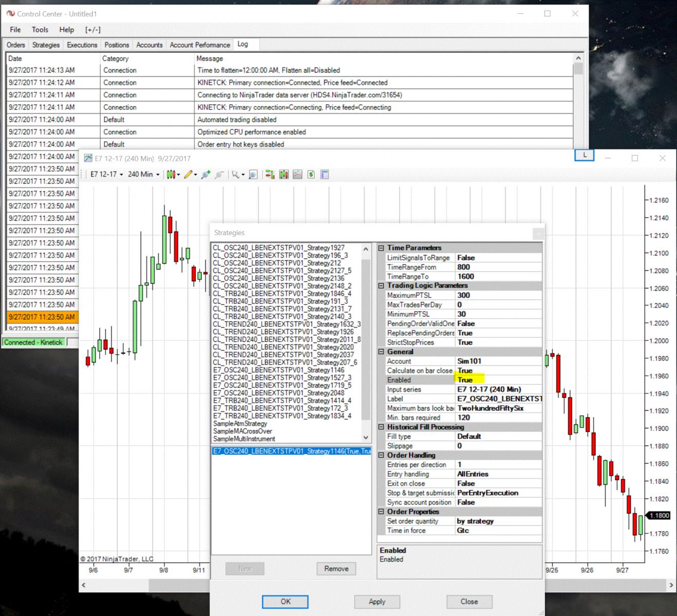Collapse the Order Handling category
Screen dimensions: 677x616
click(x=381, y=455)
